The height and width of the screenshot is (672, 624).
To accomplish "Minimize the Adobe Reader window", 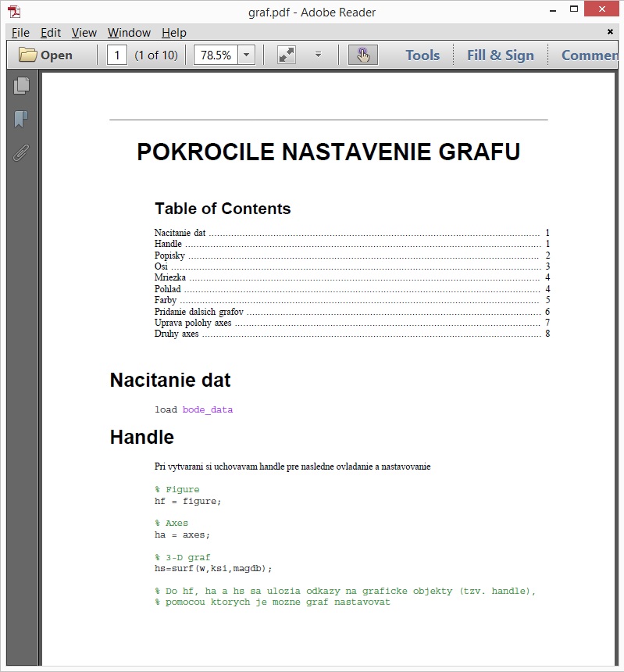I will coord(553,9).
